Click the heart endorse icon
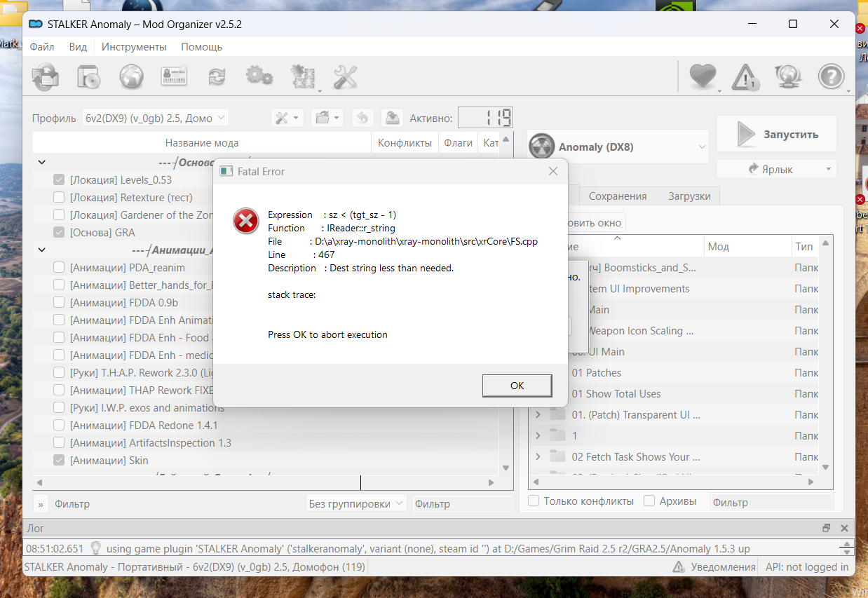Viewport: 868px width, 598px height. tap(703, 76)
